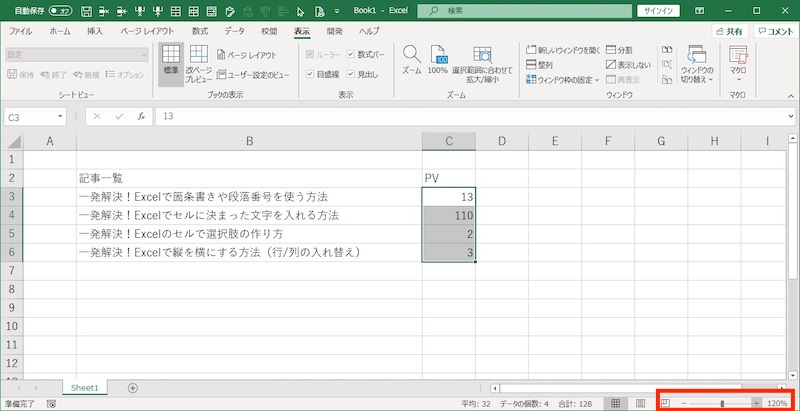The image size is (800, 411).
Task: Click the Share (共有) button
Action: pyautogui.click(x=729, y=31)
